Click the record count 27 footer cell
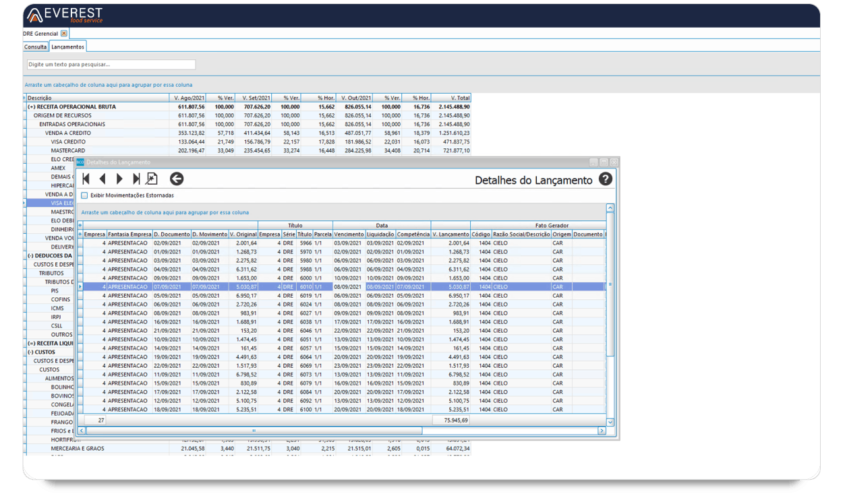 (95, 420)
